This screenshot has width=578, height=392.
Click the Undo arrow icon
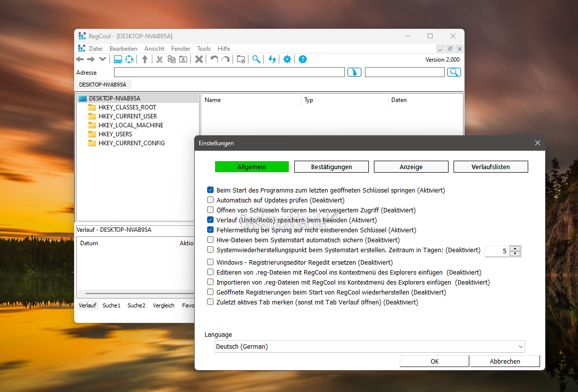point(214,59)
